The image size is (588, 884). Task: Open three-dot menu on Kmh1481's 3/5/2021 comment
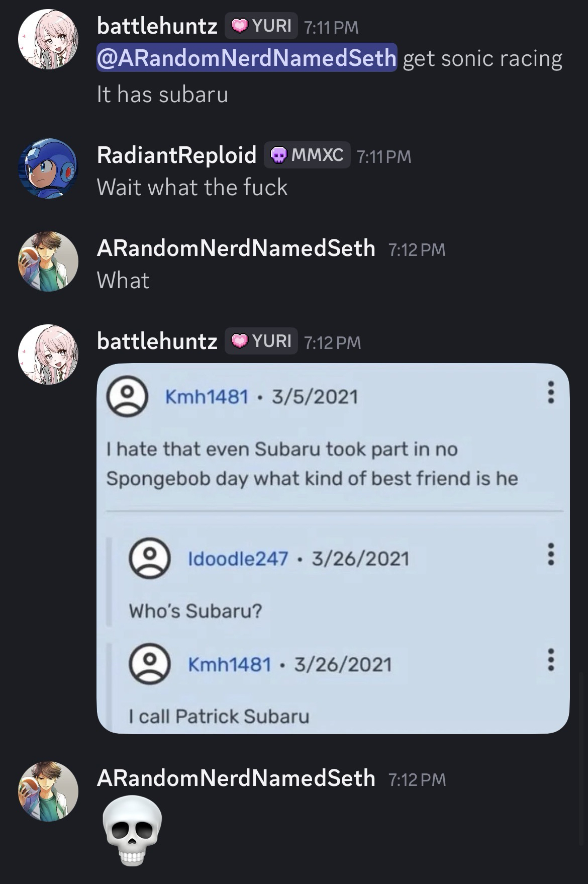551,392
